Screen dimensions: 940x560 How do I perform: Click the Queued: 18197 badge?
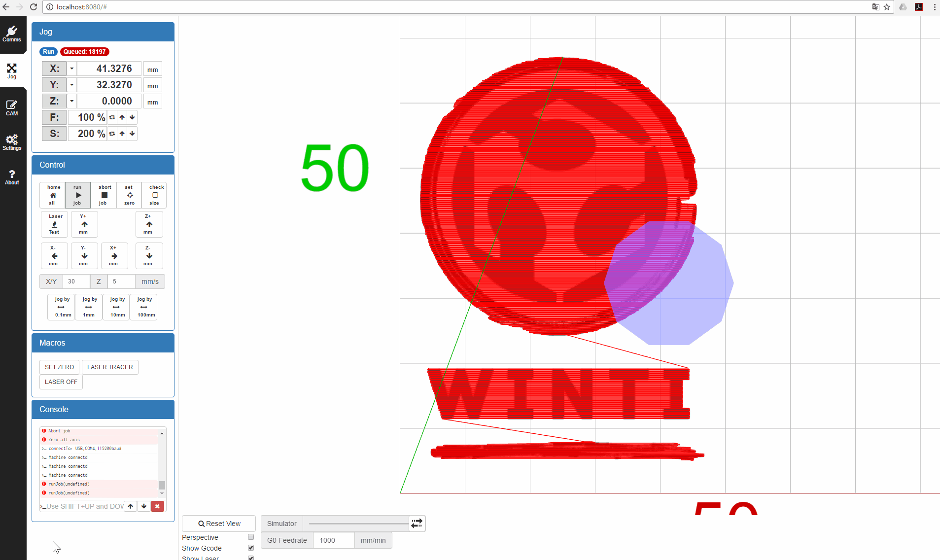pos(85,52)
